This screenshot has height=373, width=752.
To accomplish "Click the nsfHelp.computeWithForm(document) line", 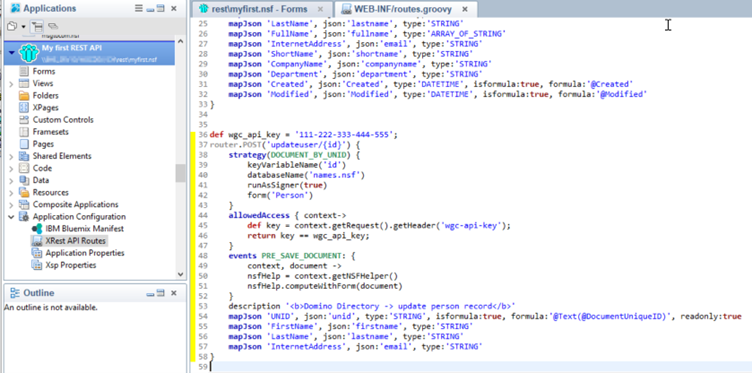I will click(325, 286).
